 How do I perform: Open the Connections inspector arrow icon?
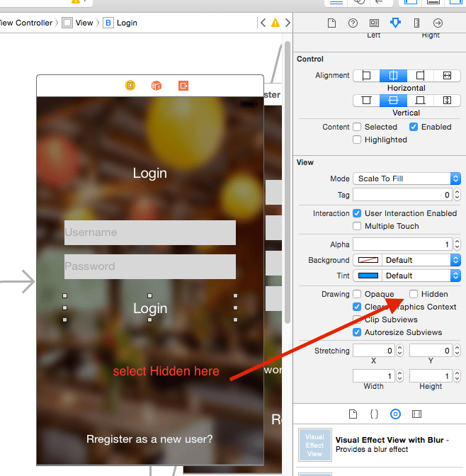(438, 23)
